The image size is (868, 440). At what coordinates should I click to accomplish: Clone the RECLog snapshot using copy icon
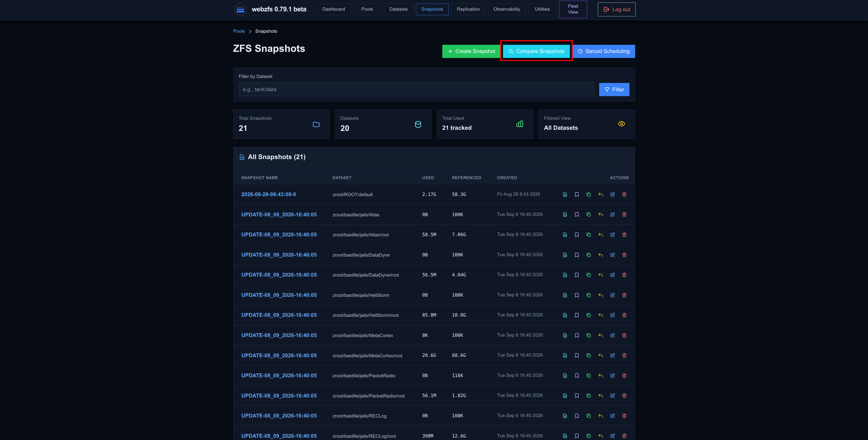click(589, 416)
